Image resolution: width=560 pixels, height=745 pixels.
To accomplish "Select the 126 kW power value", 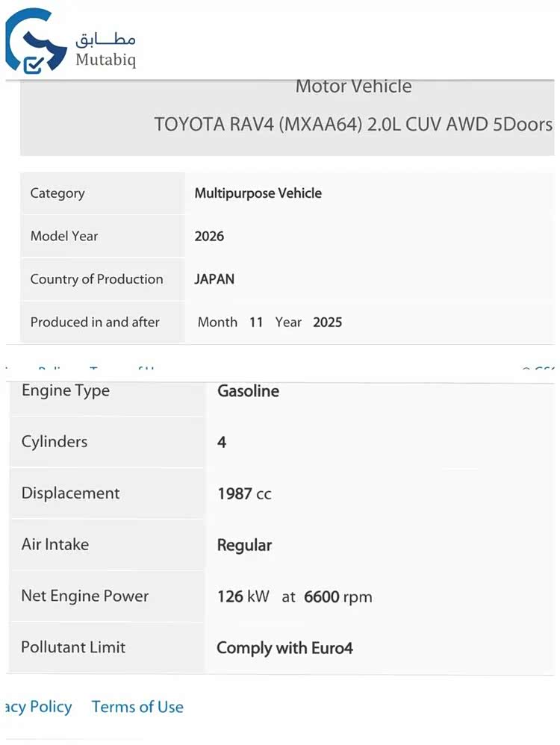I will click(x=243, y=596).
